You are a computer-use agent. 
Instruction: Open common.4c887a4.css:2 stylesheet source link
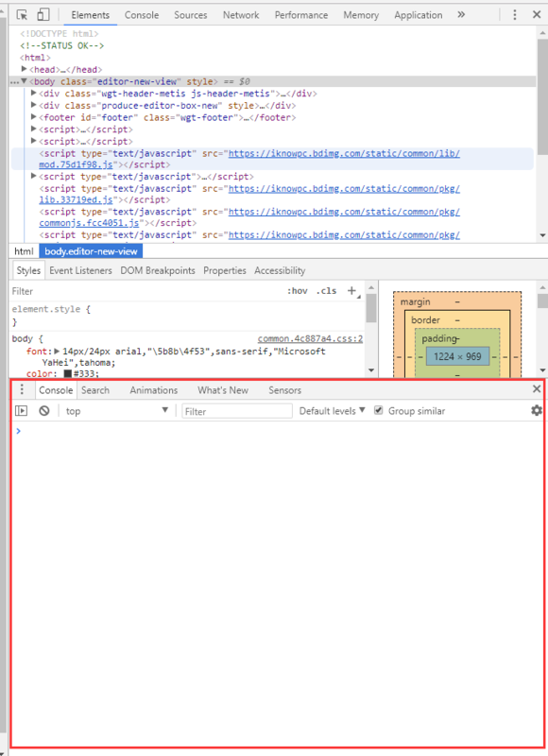[311, 338]
